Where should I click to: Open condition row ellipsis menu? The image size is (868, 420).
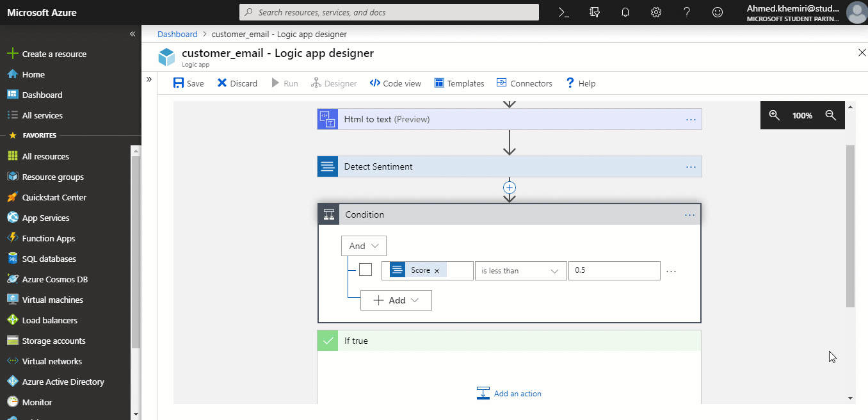click(671, 271)
